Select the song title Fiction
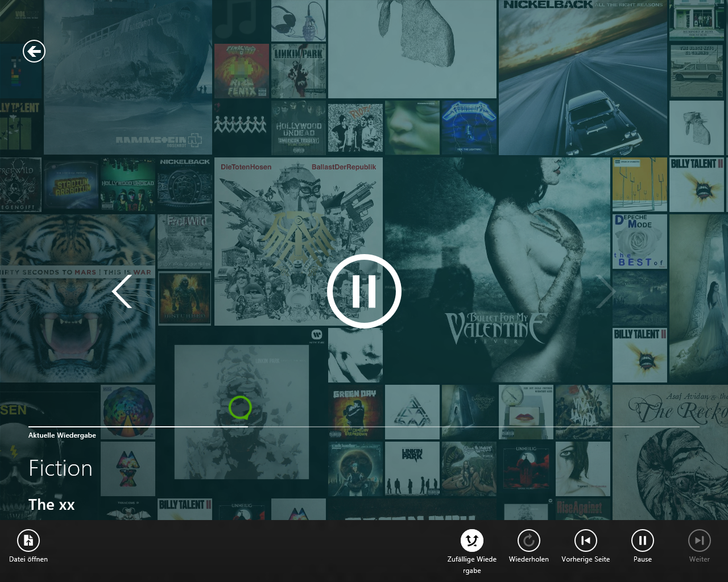 (60, 468)
